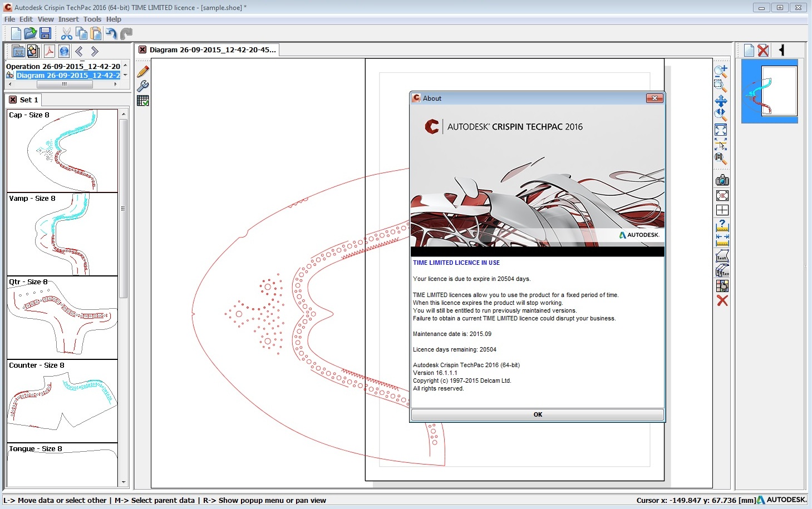Open the Edit menu
812x509 pixels.
pos(26,19)
